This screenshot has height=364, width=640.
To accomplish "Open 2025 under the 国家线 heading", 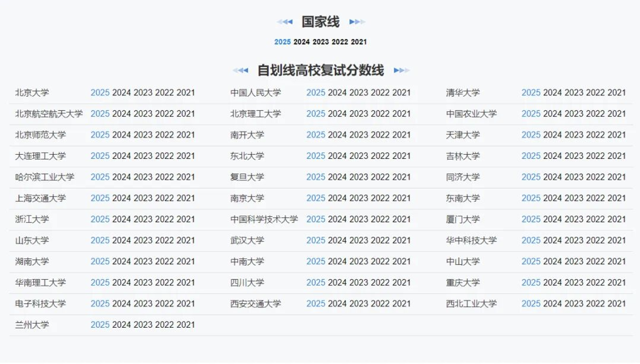I will pyautogui.click(x=282, y=42).
